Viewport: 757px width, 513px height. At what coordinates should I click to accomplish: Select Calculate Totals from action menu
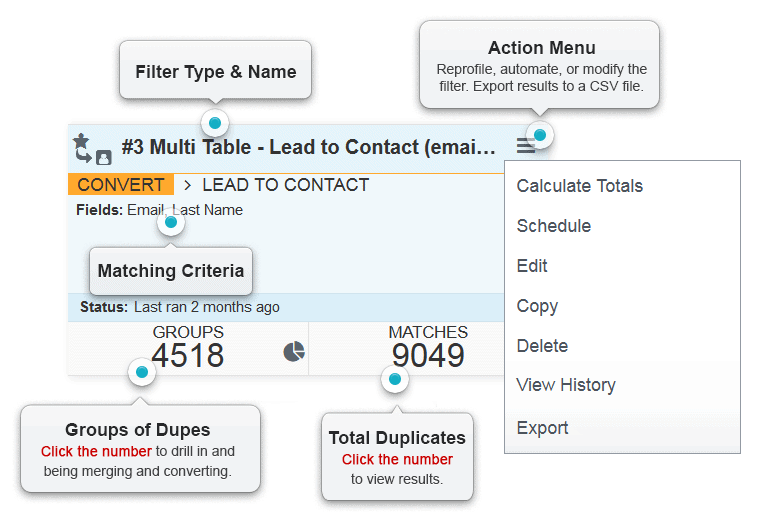click(579, 186)
